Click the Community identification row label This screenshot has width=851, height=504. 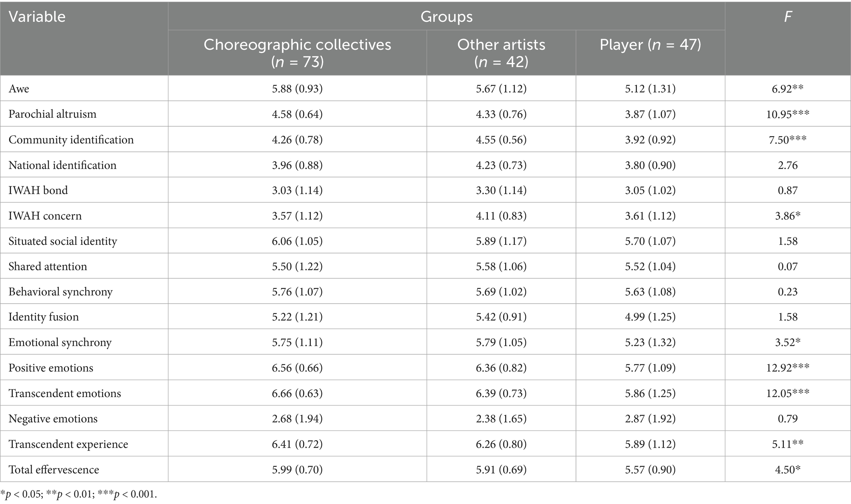tap(71, 139)
